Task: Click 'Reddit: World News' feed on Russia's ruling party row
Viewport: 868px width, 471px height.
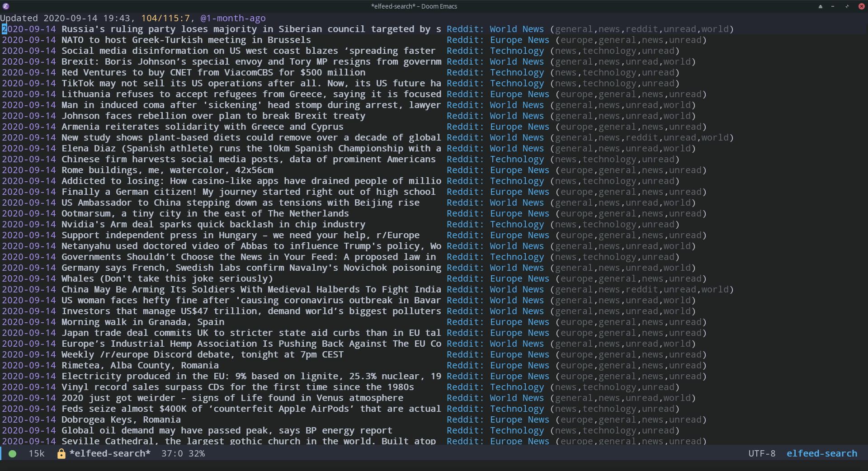Action: click(495, 29)
